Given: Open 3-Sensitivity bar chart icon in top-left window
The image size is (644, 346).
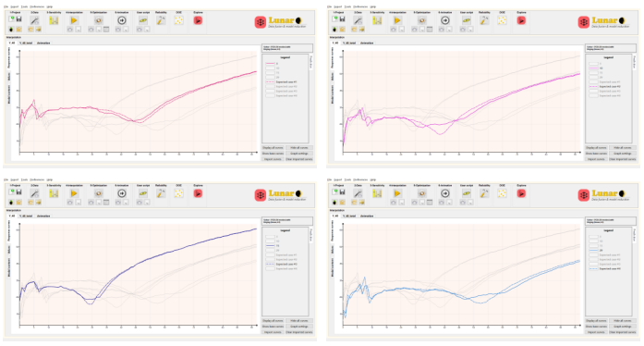Looking at the screenshot, I should 54,20.
